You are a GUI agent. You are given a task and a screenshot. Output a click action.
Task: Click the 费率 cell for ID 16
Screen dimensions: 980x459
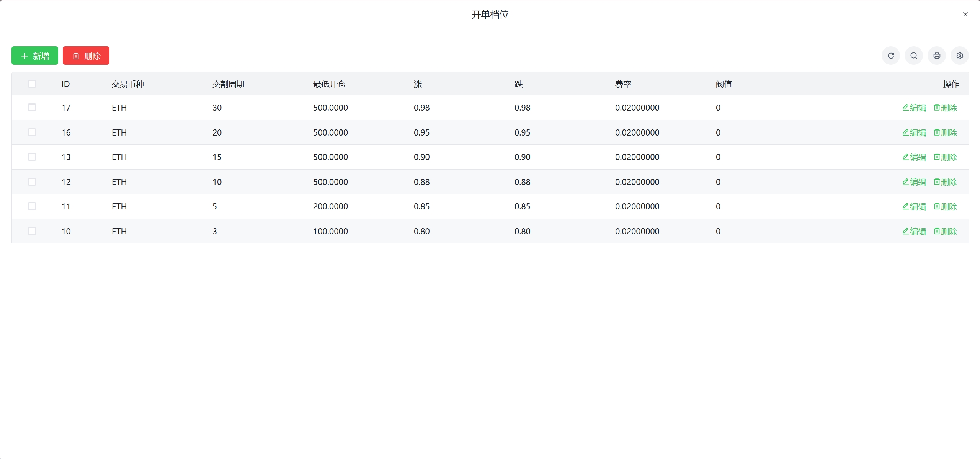coord(637,132)
